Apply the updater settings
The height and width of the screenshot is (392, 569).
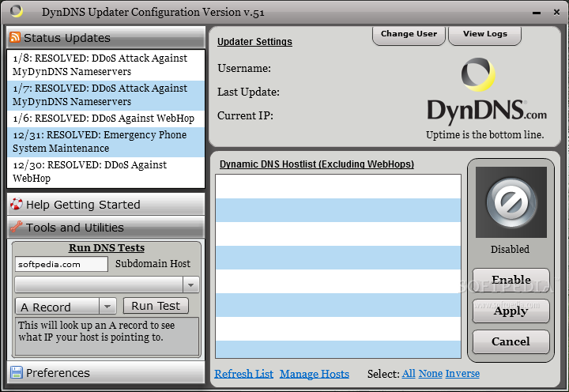(511, 311)
